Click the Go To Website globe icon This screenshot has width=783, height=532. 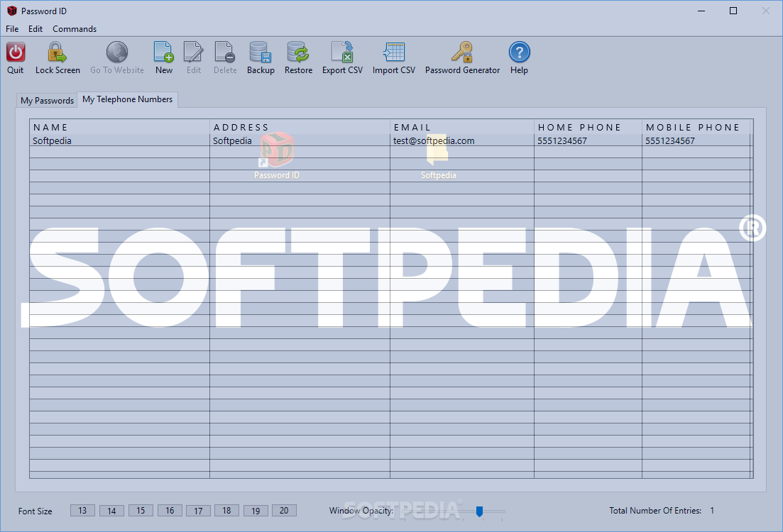coord(117,52)
